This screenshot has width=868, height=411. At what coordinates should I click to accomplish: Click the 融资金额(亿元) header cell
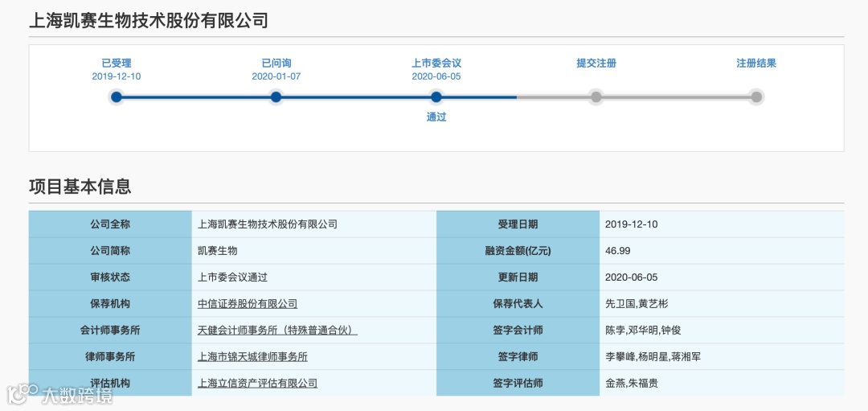point(518,251)
